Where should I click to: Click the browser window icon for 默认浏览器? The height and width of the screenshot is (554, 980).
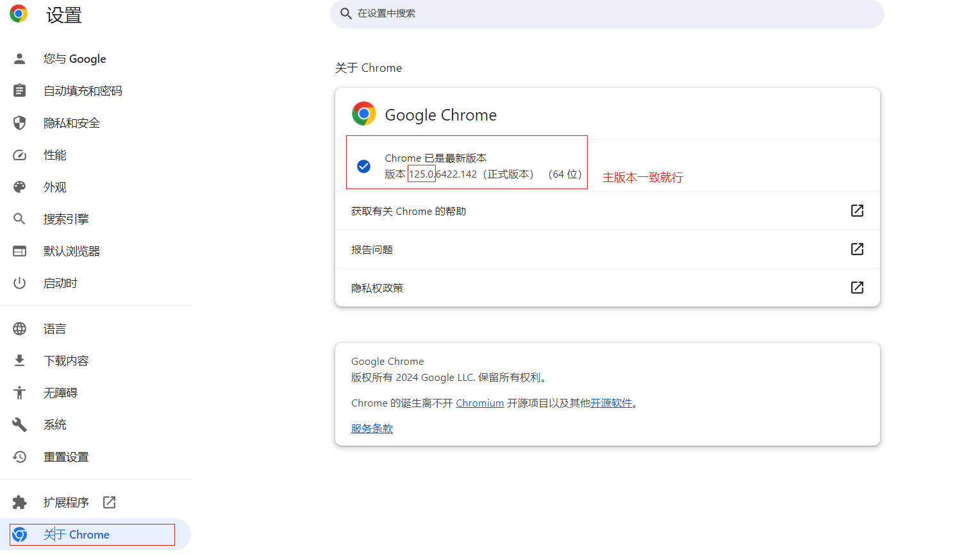[x=20, y=251]
